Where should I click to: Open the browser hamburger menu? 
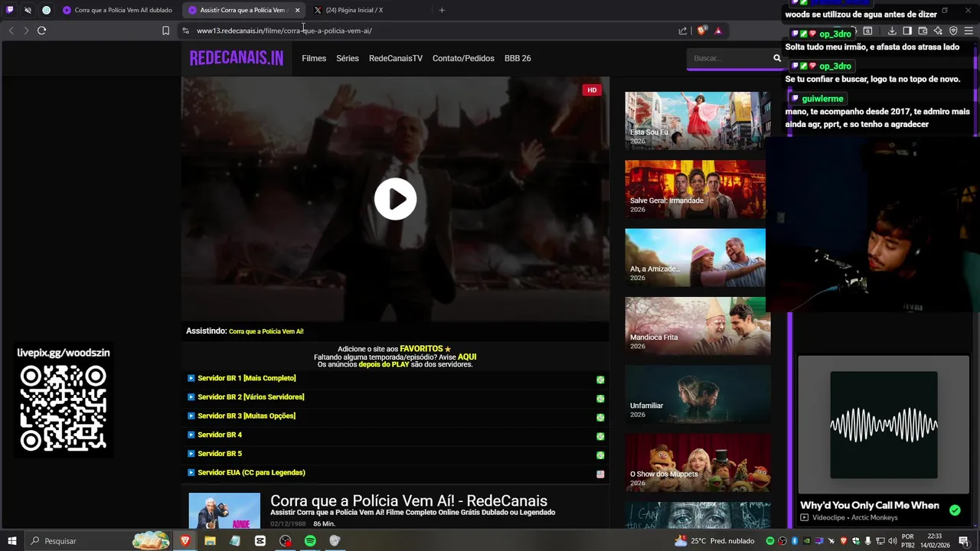(x=969, y=31)
